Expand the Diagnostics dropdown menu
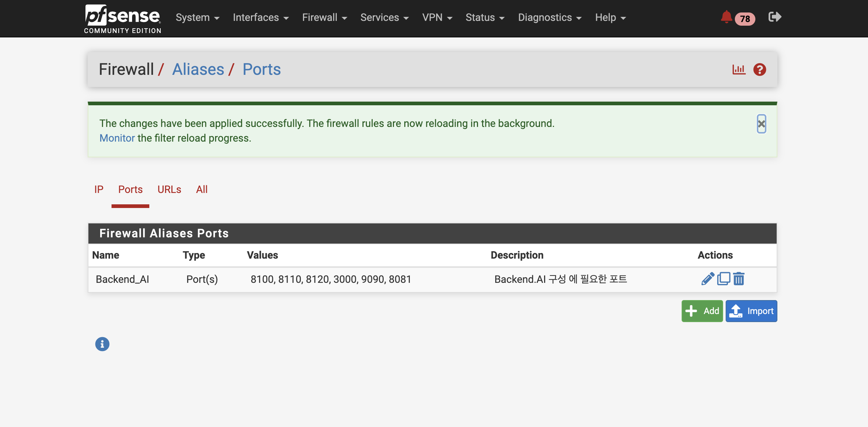 (550, 18)
